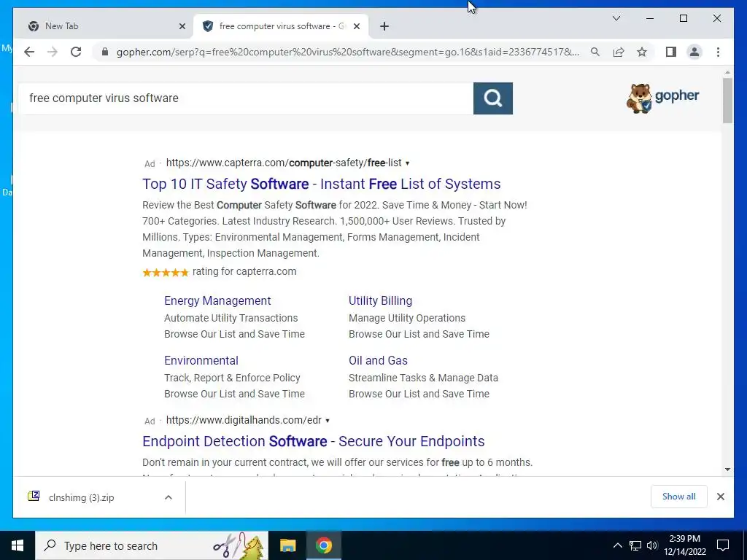
Task: Open the Utility Billing sitelink
Action: tap(380, 301)
